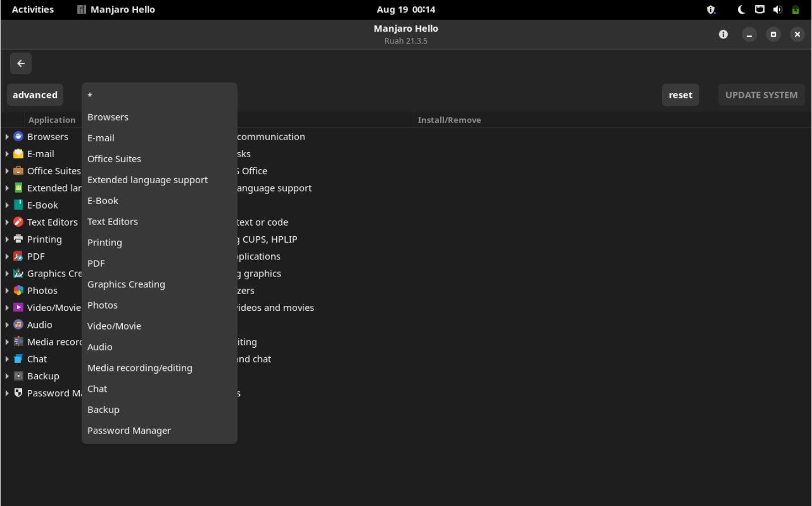The height and width of the screenshot is (506, 812).
Task: Click the Browsers category icon in the tree
Action: coord(18,136)
